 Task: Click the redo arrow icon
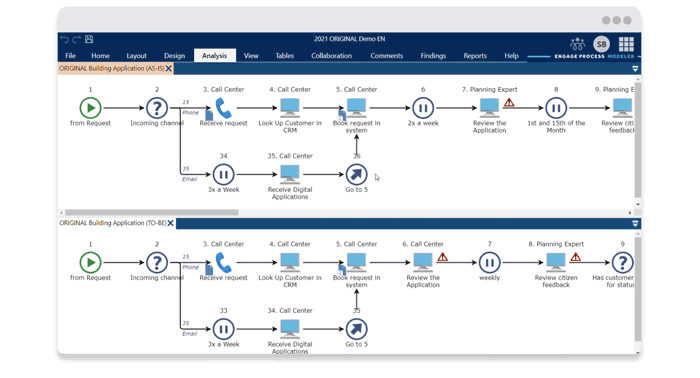pos(77,39)
